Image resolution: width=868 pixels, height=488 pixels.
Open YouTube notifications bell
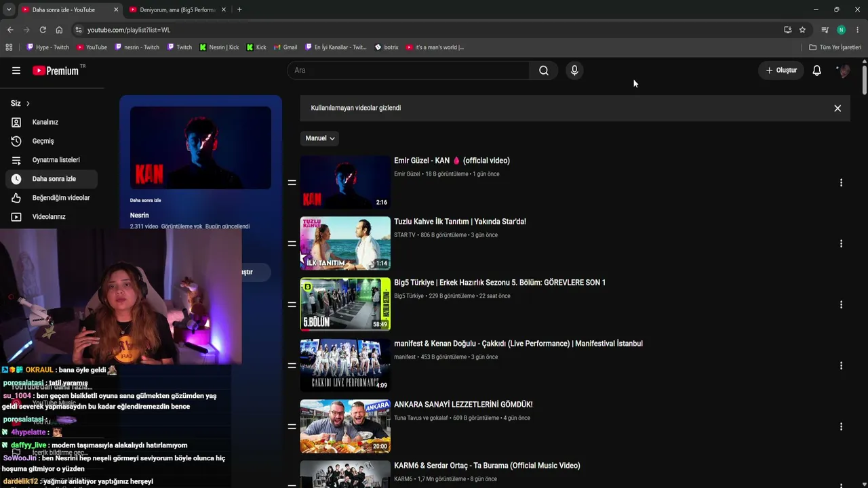point(817,70)
